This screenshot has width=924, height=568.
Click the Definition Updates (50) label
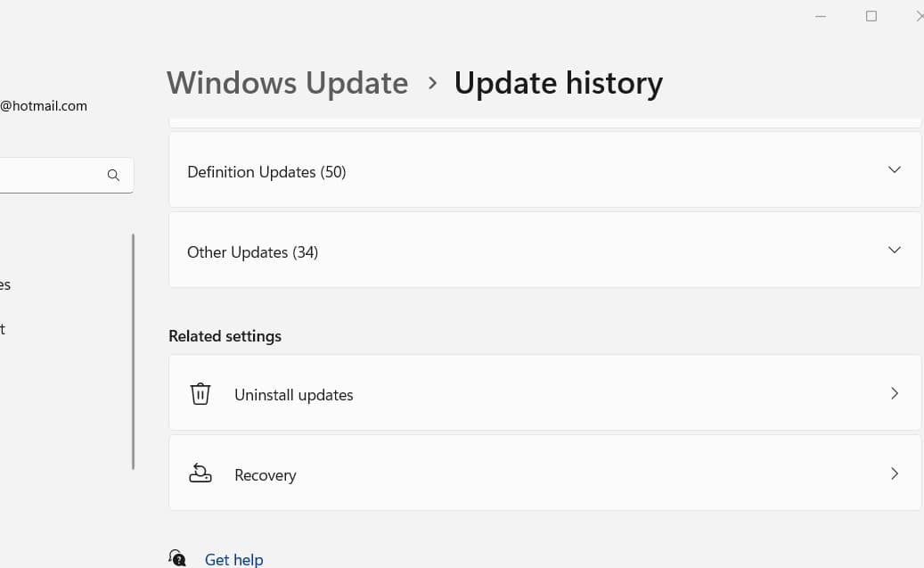coord(266,172)
